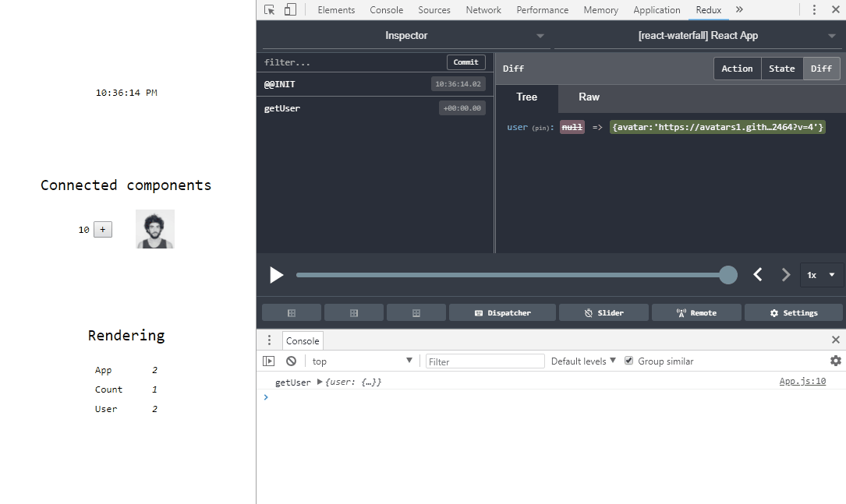
Task: Click the crossed-out null value in diff
Action: (x=572, y=127)
